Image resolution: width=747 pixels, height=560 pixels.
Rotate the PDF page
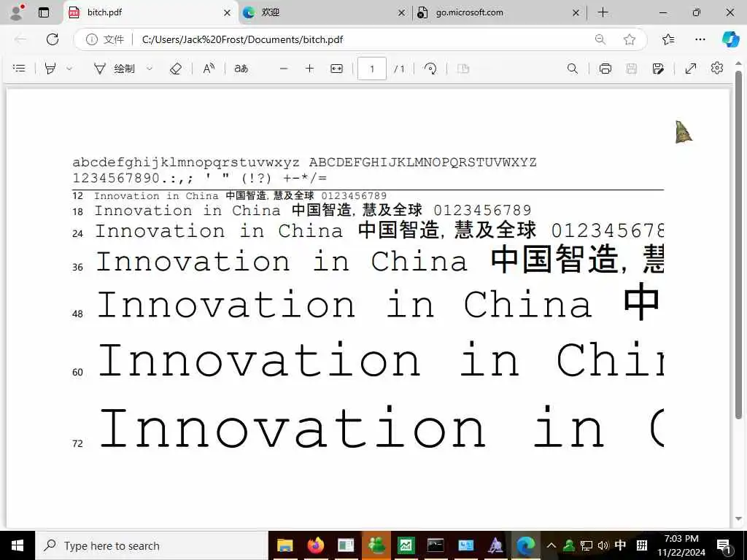(x=430, y=69)
